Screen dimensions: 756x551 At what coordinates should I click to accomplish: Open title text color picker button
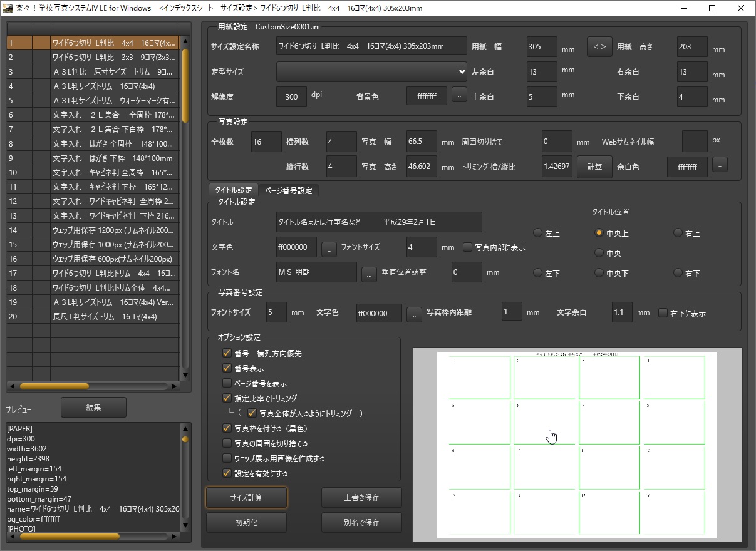pyautogui.click(x=329, y=248)
